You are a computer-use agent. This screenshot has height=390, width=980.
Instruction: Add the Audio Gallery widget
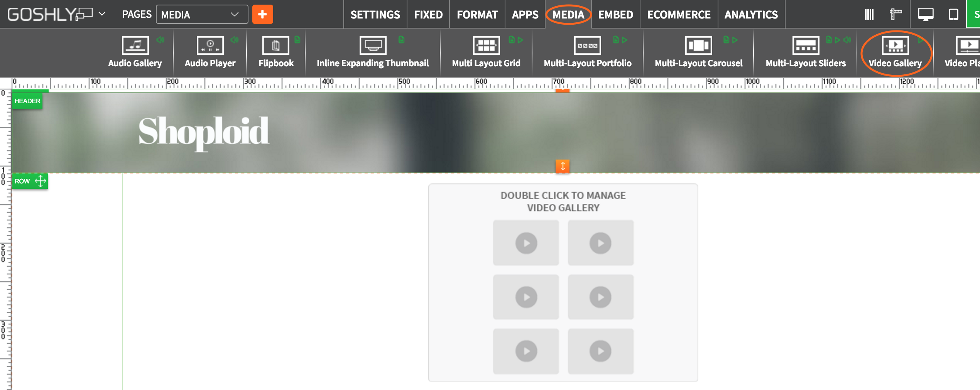coord(135,52)
